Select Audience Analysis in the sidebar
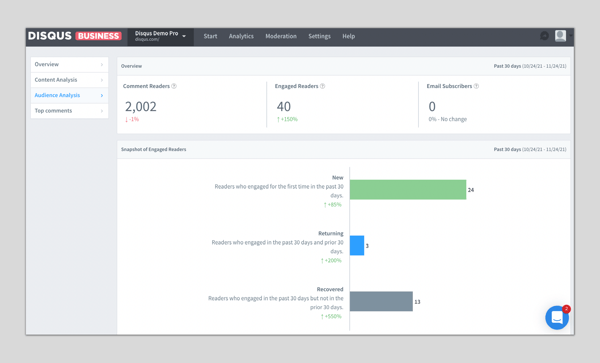This screenshot has width=600, height=363. [x=69, y=95]
